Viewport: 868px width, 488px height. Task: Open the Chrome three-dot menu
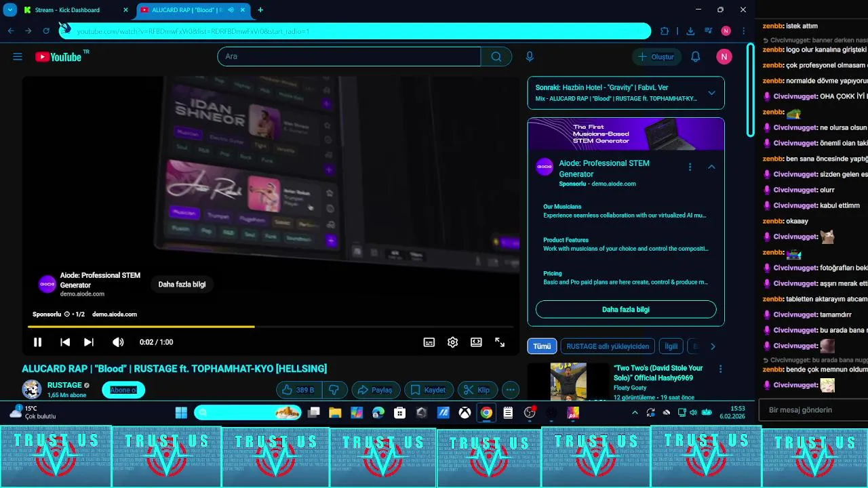coord(744,31)
